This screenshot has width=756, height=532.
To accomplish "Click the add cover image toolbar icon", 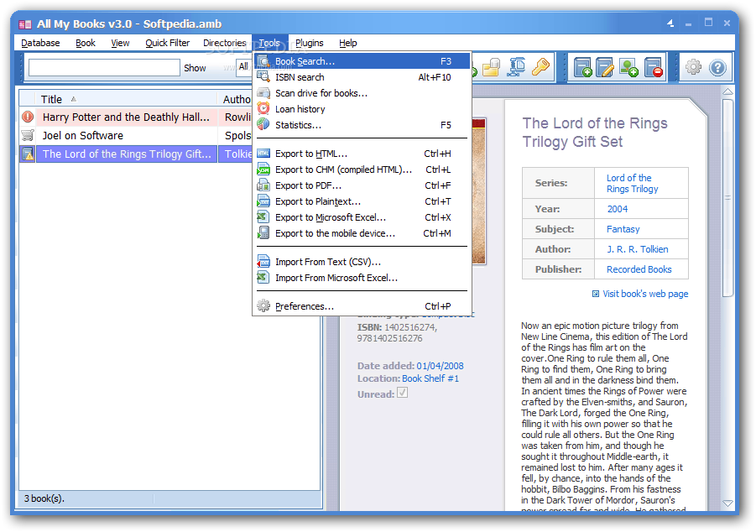I will [628, 67].
